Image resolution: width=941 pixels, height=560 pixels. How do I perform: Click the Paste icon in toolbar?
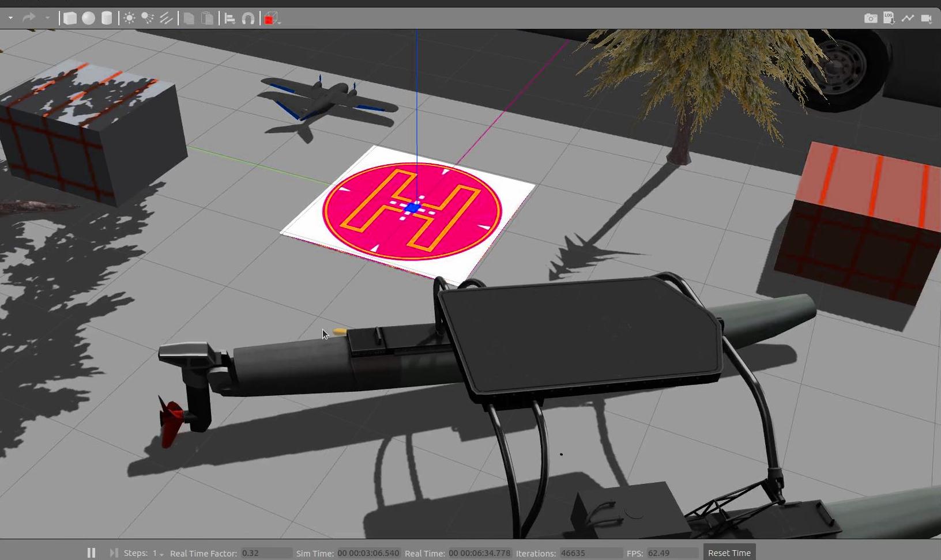tap(207, 18)
